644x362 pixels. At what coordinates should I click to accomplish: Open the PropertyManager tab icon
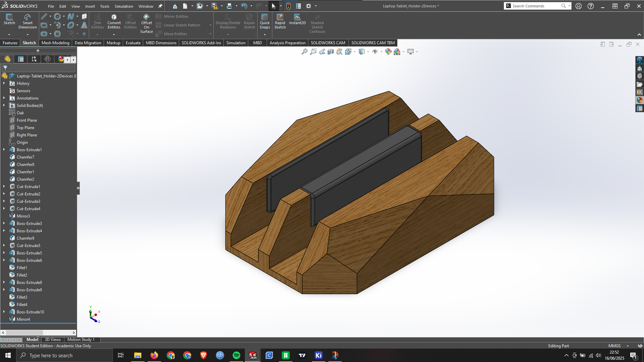click(x=21, y=59)
